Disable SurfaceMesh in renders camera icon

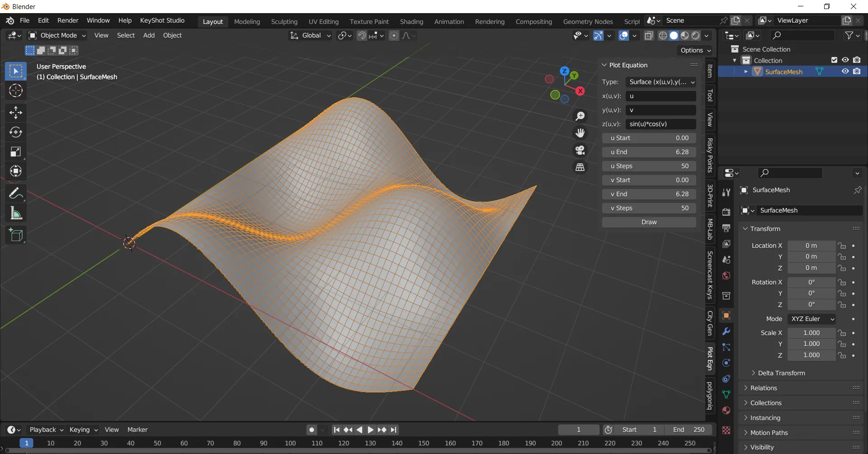pyautogui.click(x=857, y=71)
